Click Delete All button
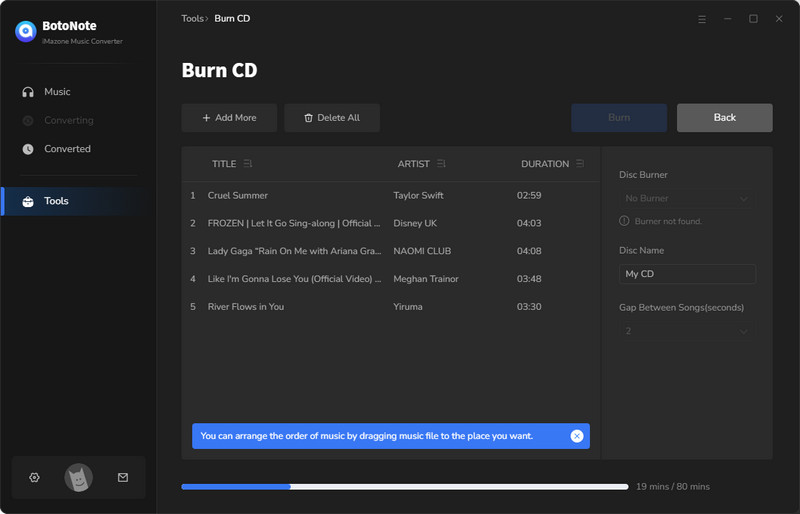The width and height of the screenshot is (800, 514). [x=332, y=118]
